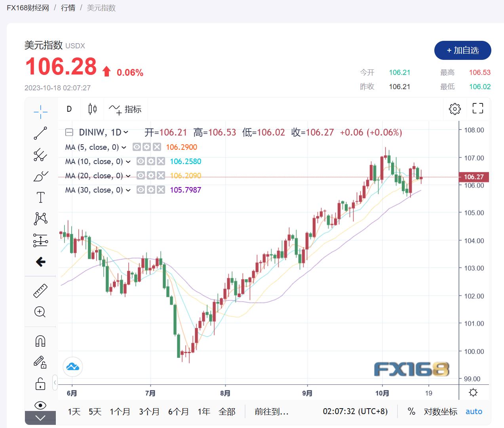Switch to the 1年 time range

click(x=204, y=412)
